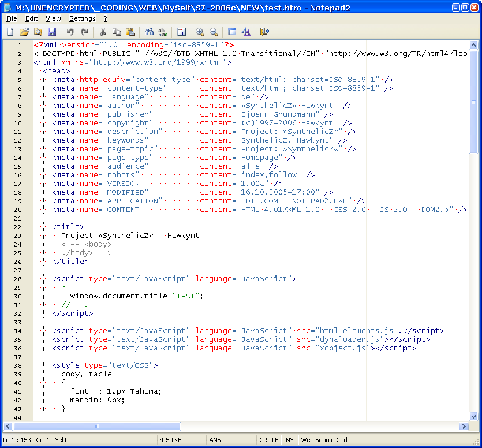Click the closing </script> tag on line 32
This screenshot has height=448, width=482.
coord(73,313)
